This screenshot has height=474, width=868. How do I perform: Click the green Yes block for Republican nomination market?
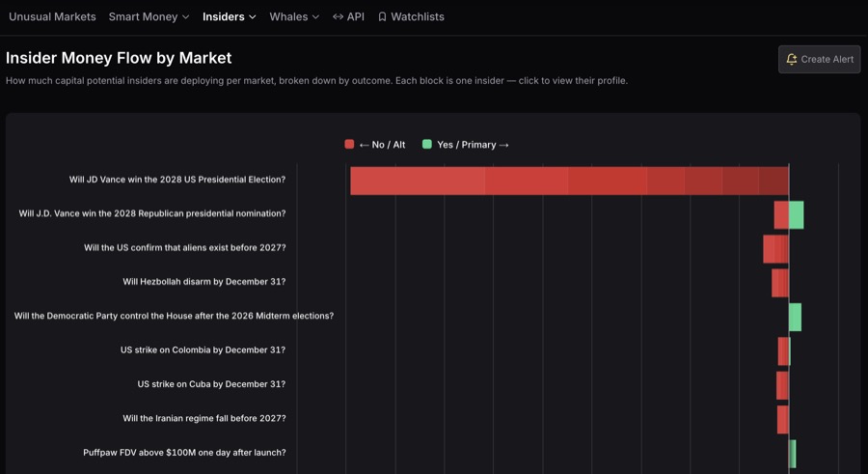click(x=796, y=215)
